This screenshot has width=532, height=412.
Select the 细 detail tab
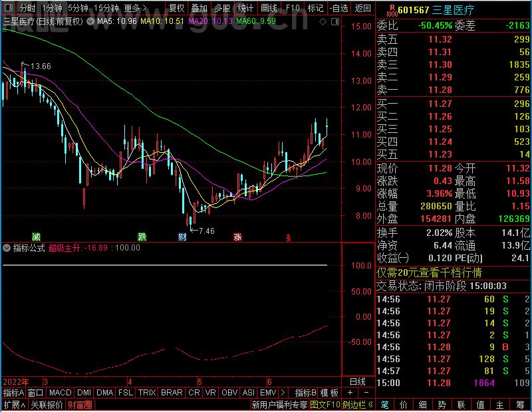click(423, 405)
